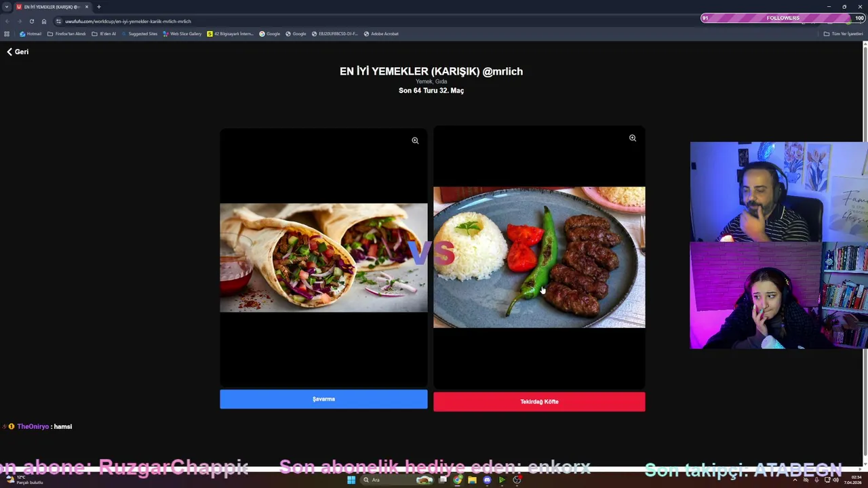The height and width of the screenshot is (488, 868).
Task: Click the title EN İYİ YEMEKLER (KARIŞIK) @mrlich
Action: click(431, 71)
